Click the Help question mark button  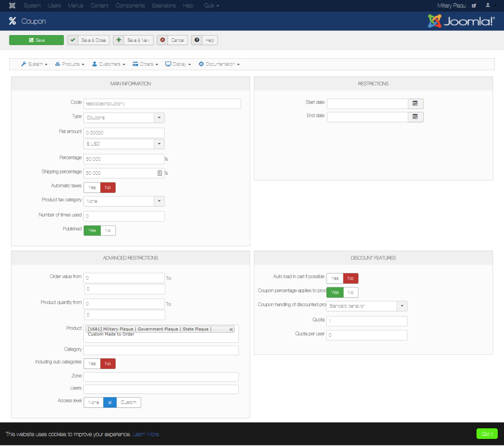(x=204, y=40)
